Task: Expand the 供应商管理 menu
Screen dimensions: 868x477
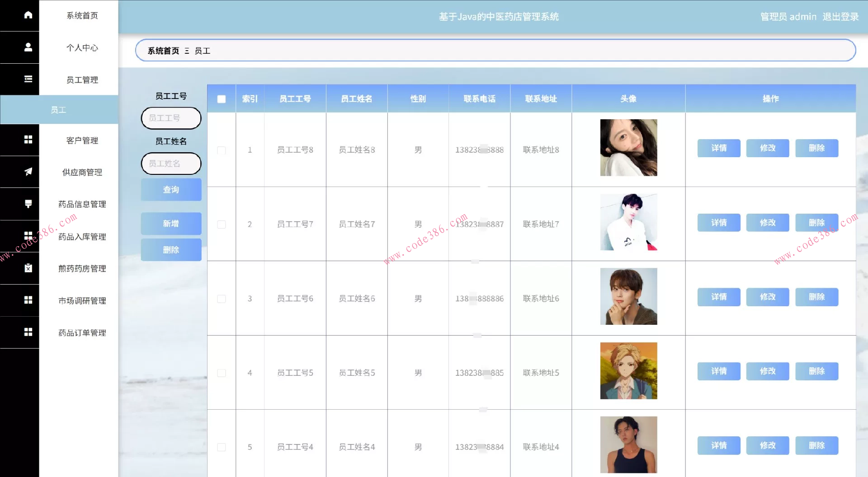Action: coord(82,173)
